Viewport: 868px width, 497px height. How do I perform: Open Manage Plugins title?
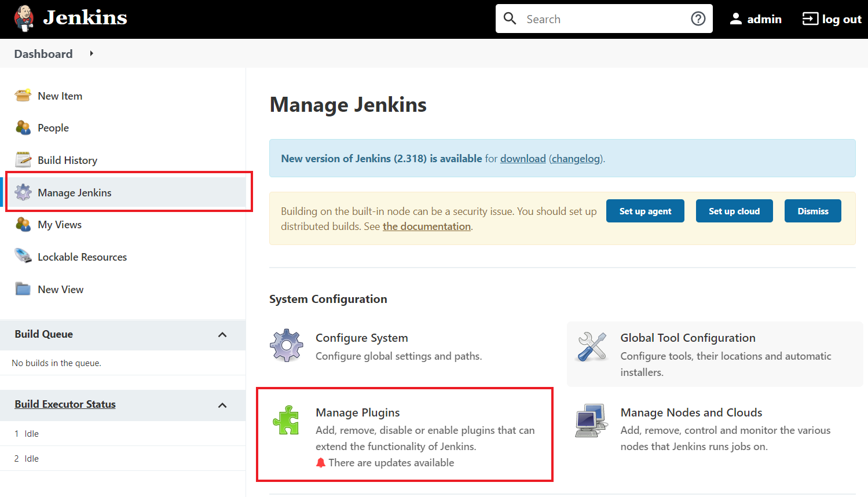point(358,412)
